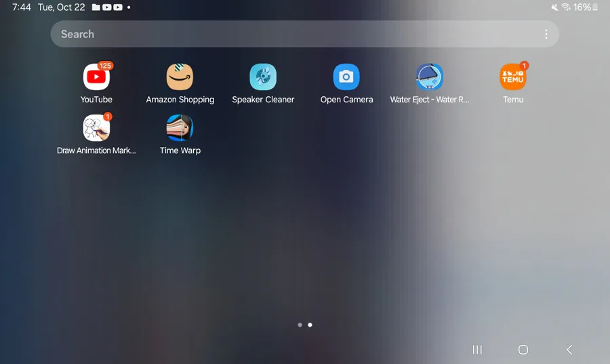Open the Speaker Cleaner app
The height and width of the screenshot is (364, 610).
(x=263, y=77)
